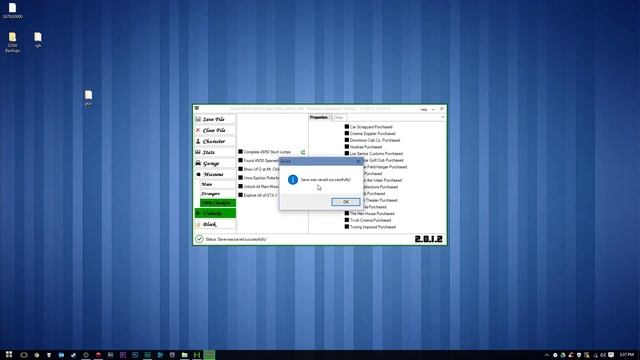Screen dimensions: 640x360
Task: Toggle Towing Impound Purchased checkbox
Action: (347, 227)
